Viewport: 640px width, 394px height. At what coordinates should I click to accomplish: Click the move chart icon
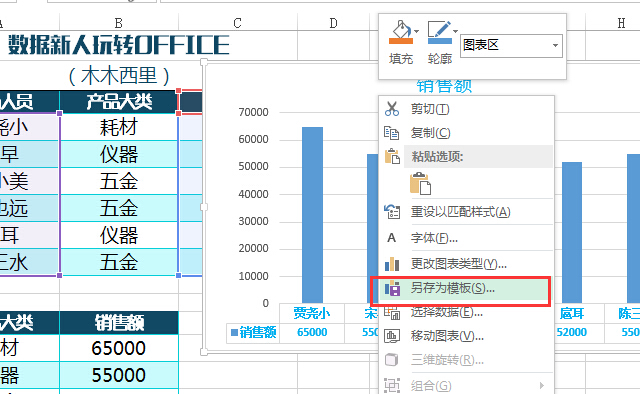(x=392, y=336)
